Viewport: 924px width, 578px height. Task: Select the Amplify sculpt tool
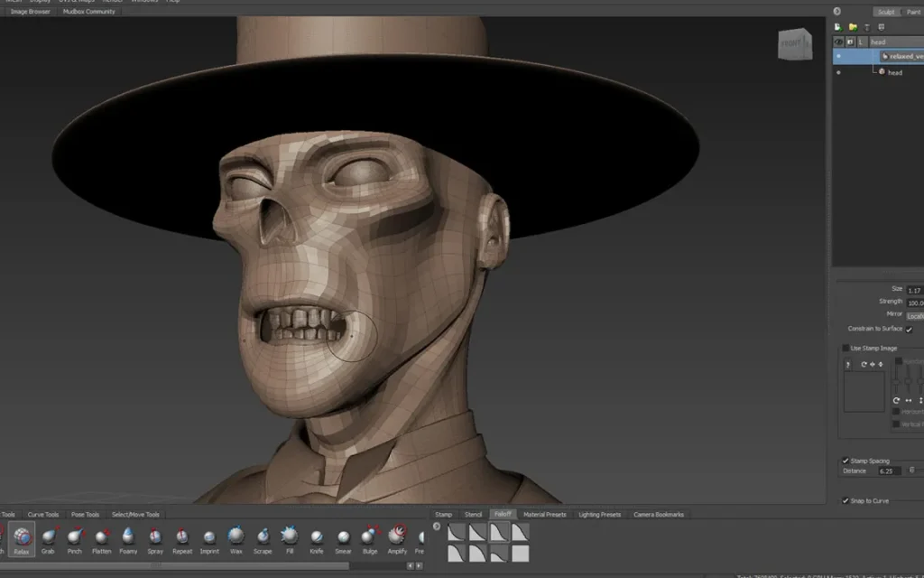(x=397, y=539)
